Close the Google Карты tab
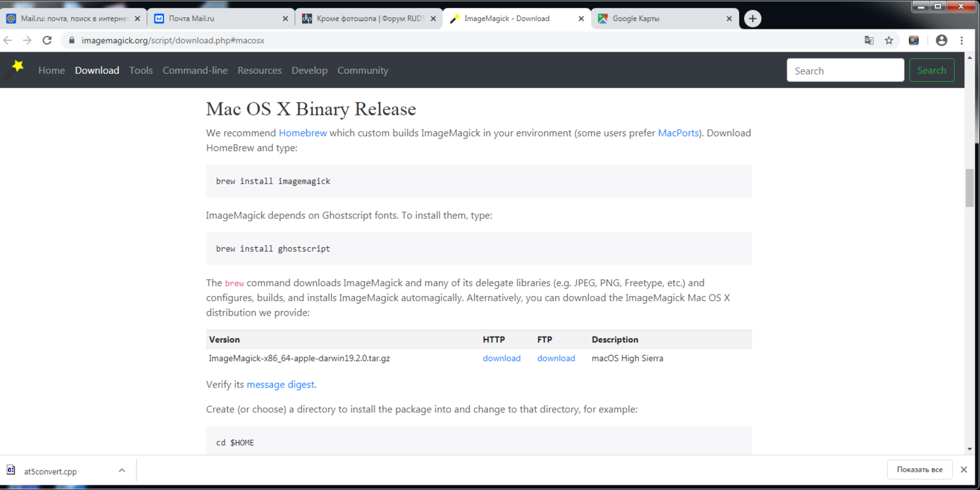This screenshot has width=980, height=490. coord(730,19)
